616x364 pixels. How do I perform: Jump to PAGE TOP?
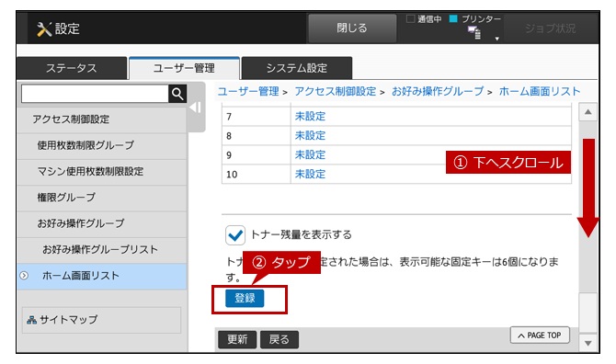540,336
